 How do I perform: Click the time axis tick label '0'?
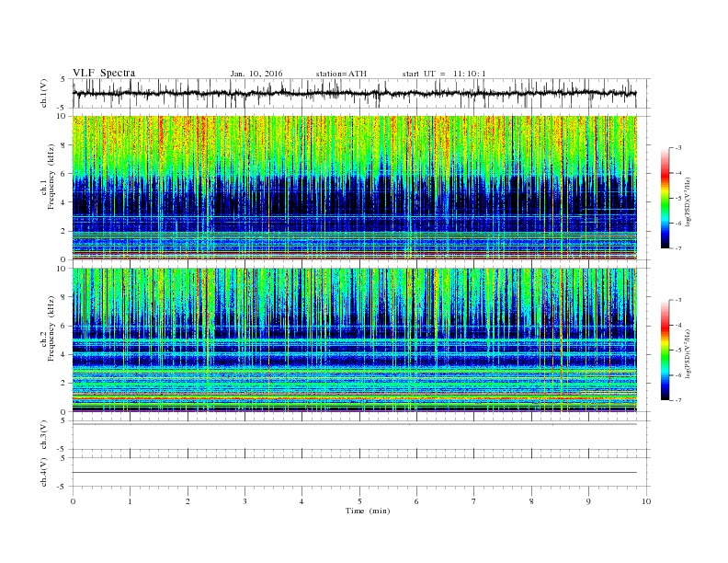tap(73, 501)
